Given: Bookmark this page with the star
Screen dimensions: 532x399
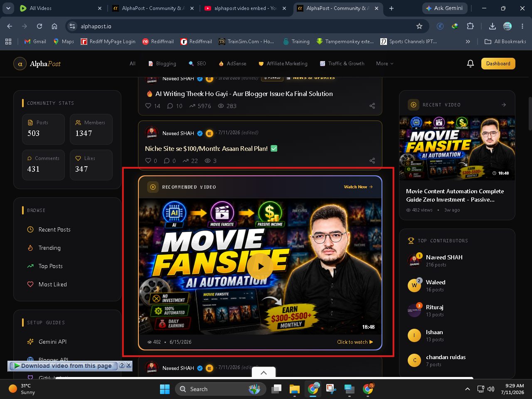Looking at the screenshot, I should [x=419, y=26].
